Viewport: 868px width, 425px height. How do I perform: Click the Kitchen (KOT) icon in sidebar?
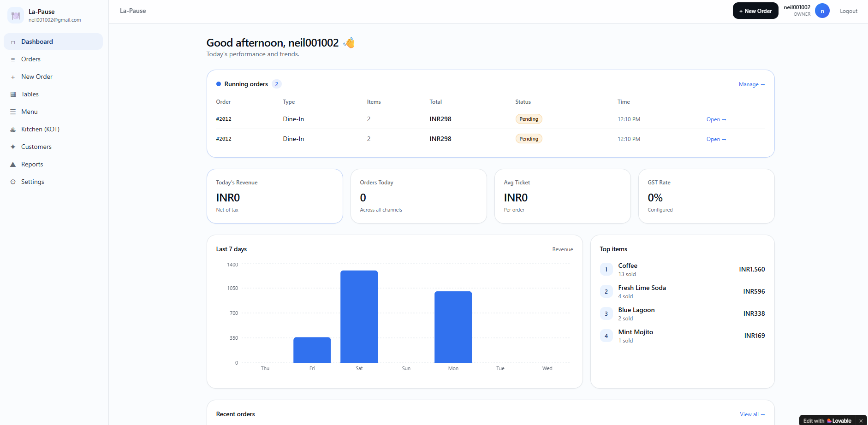[13, 130]
